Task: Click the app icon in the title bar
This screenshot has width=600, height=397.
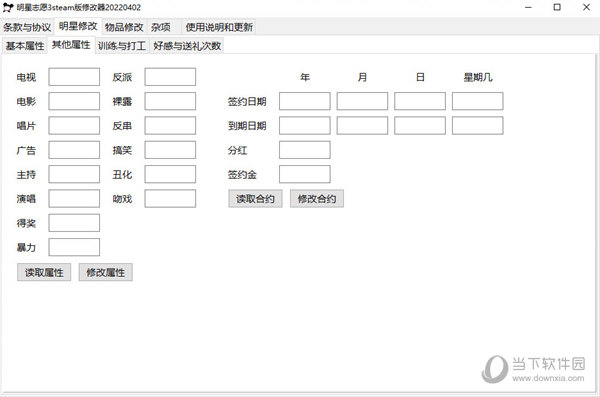Action: click(x=8, y=7)
